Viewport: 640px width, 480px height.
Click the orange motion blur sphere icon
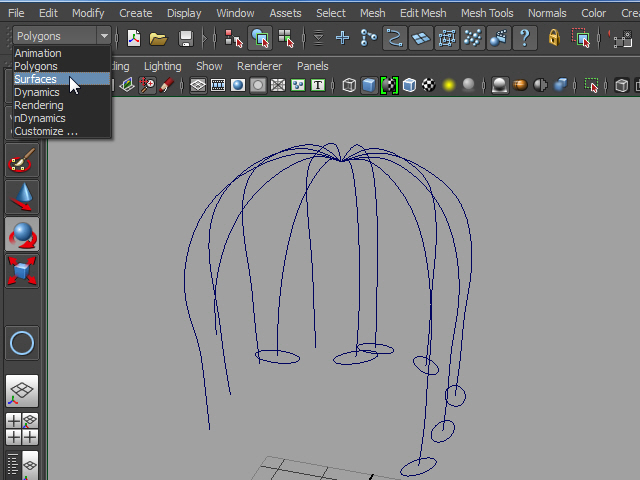coord(520,85)
